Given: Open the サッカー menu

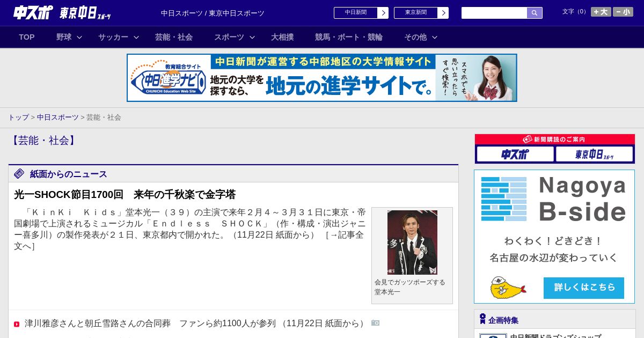Looking at the screenshot, I should coord(113,37).
